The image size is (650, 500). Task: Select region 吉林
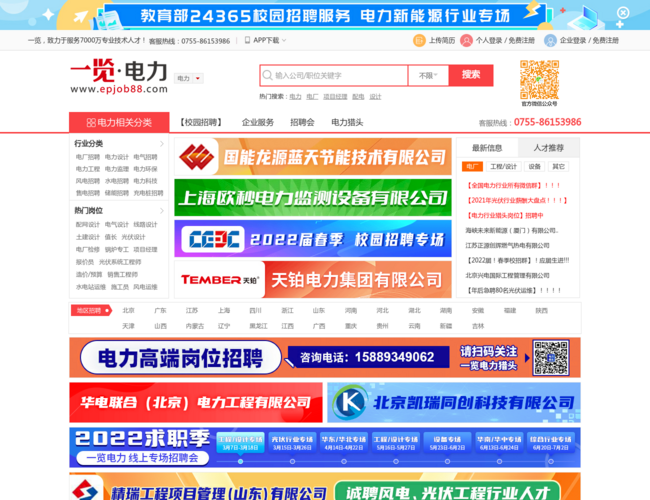pyautogui.click(x=478, y=326)
